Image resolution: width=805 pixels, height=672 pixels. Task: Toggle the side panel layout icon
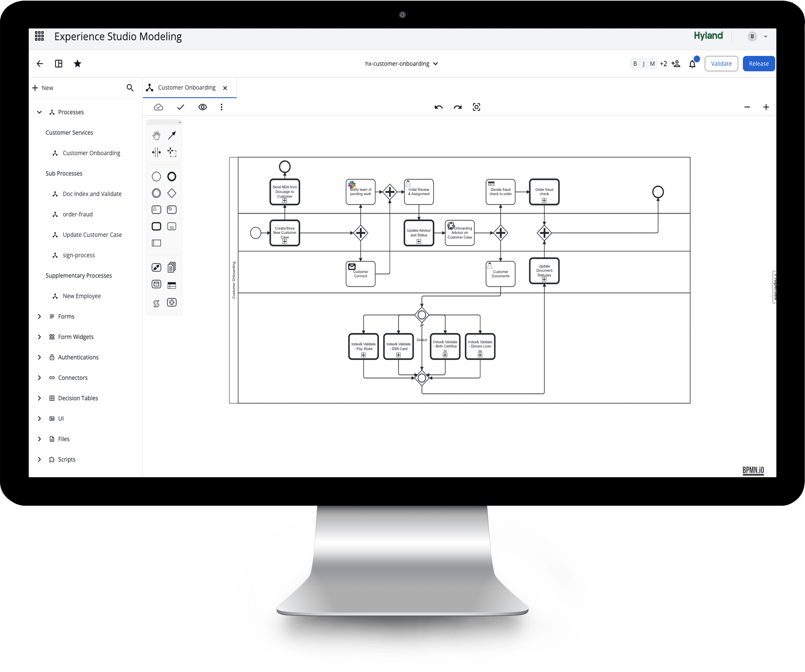[x=59, y=64]
